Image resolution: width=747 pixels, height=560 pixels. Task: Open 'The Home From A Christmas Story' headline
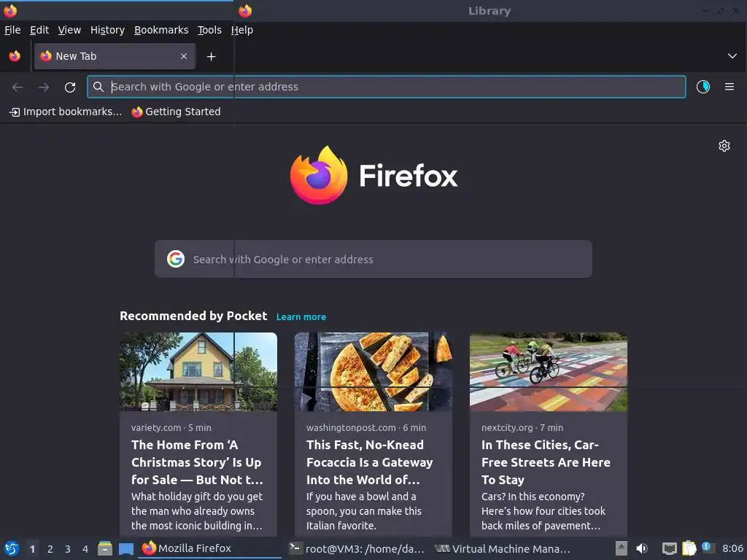[x=197, y=462]
